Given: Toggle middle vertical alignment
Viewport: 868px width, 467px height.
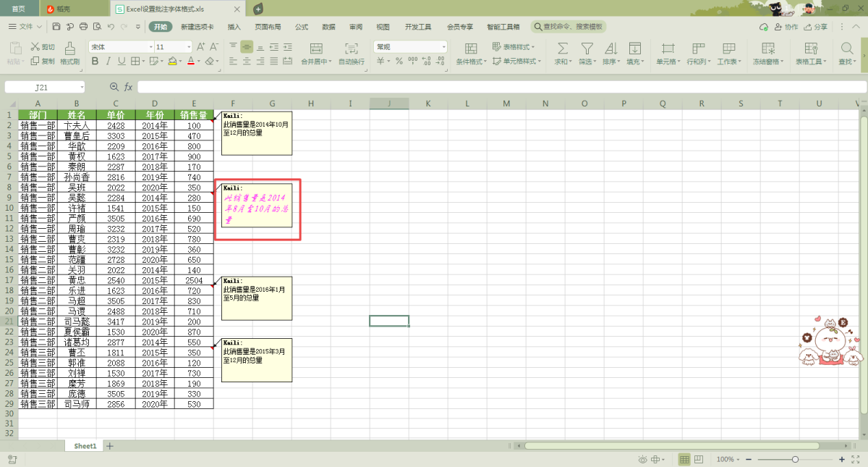Looking at the screenshot, I should click(247, 46).
